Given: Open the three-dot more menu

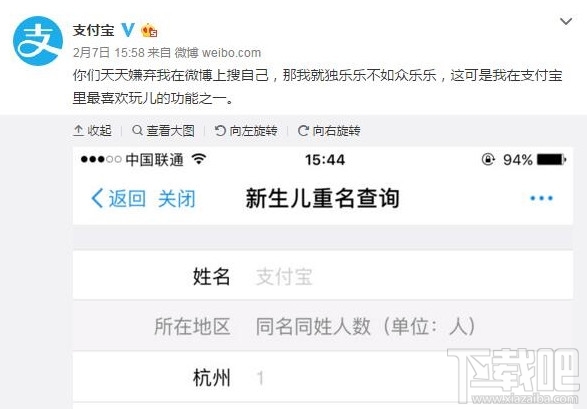Looking at the screenshot, I should [x=541, y=198].
